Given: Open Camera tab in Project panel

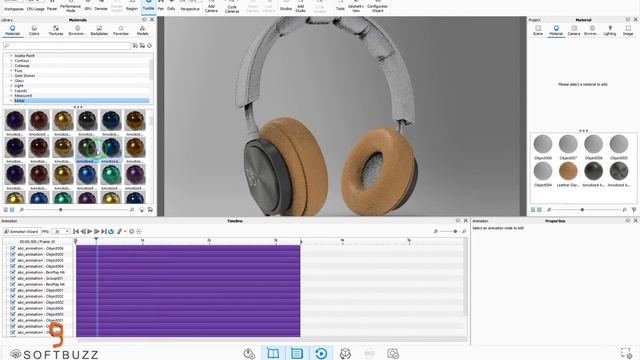Looking at the screenshot, I should tap(574, 31).
